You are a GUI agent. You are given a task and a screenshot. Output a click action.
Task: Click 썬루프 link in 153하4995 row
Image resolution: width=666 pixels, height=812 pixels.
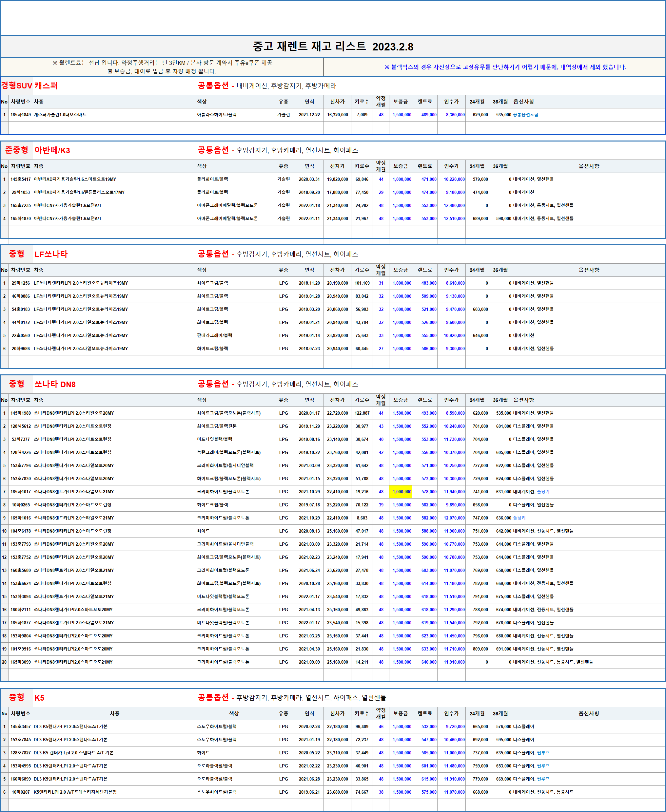(x=543, y=766)
